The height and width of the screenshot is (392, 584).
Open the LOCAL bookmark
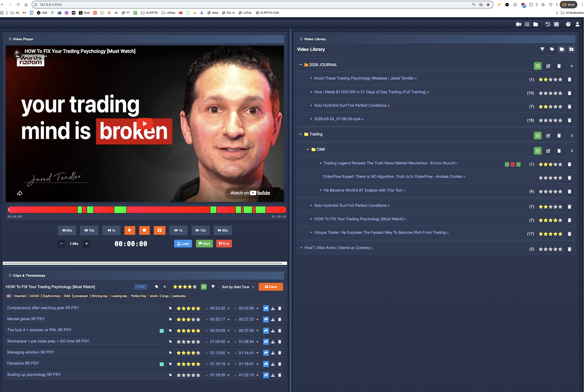click(245, 13)
